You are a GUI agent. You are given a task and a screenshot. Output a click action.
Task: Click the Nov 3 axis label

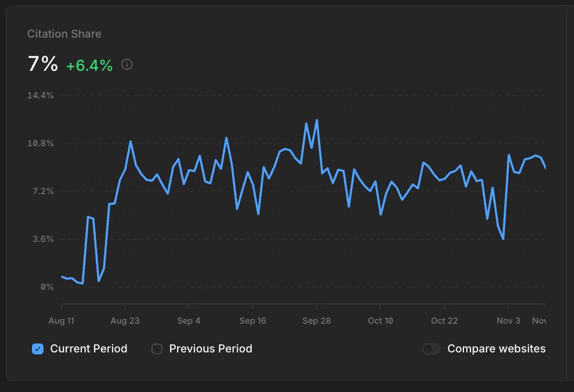(x=508, y=320)
